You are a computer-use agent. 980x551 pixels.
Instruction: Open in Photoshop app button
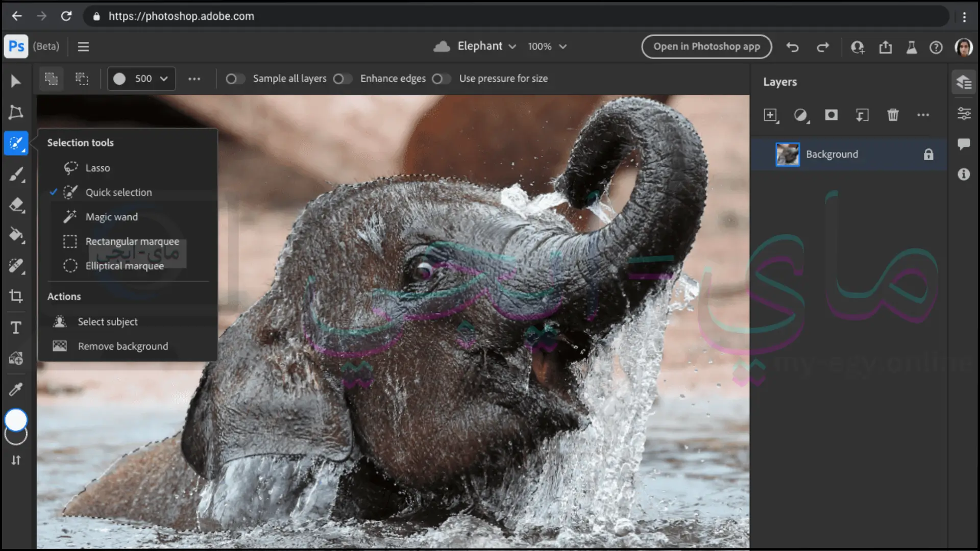pyautogui.click(x=706, y=46)
